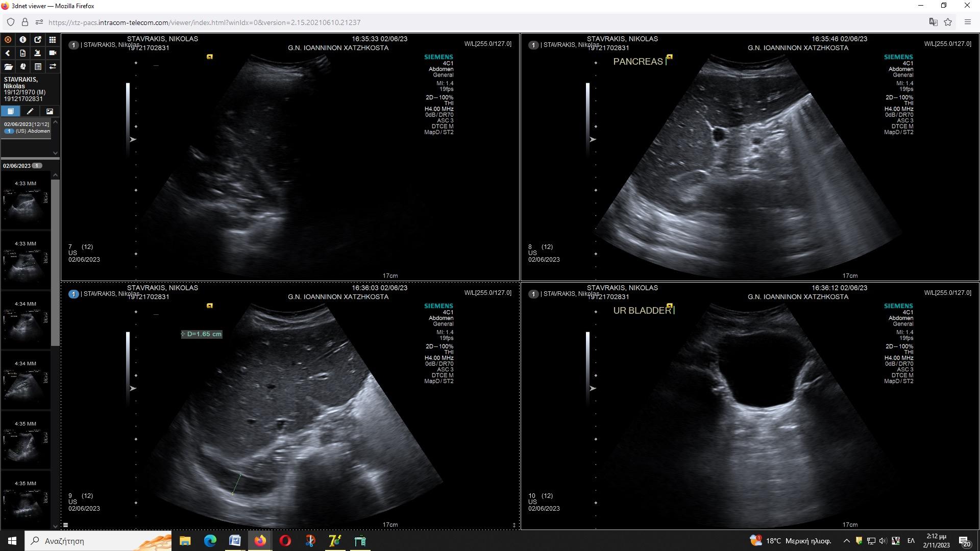Click thumbnail strip scroll down arrow

pyautogui.click(x=55, y=526)
